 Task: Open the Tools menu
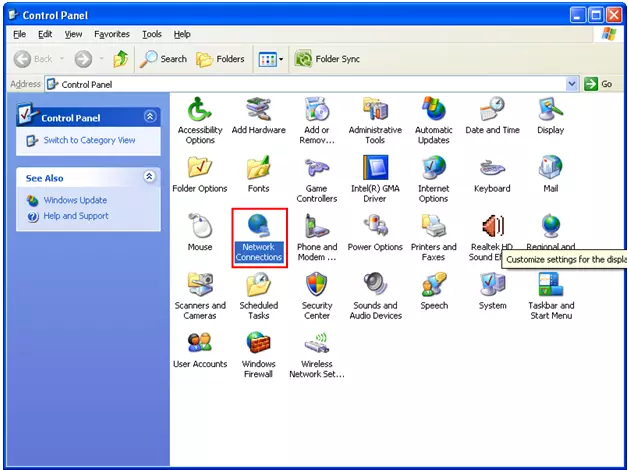152,34
